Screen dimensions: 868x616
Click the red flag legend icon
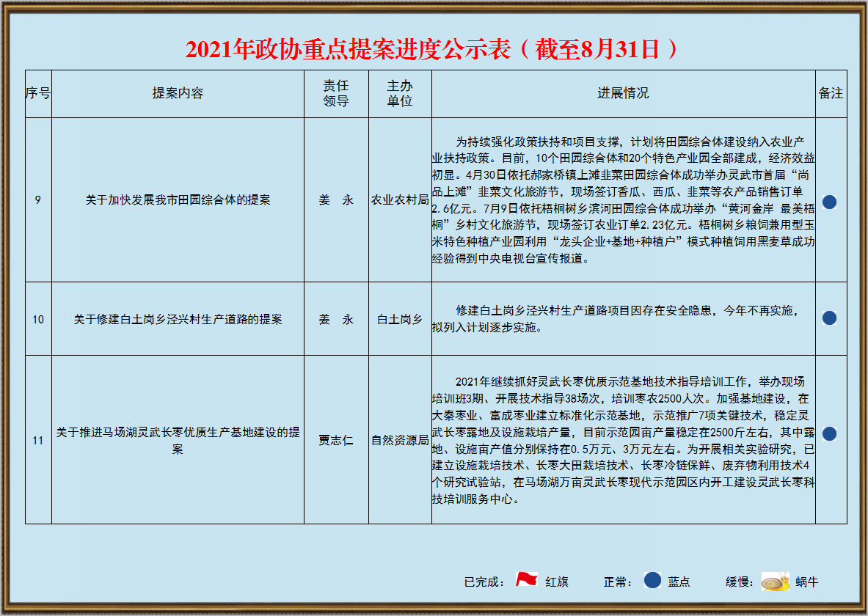526,580
